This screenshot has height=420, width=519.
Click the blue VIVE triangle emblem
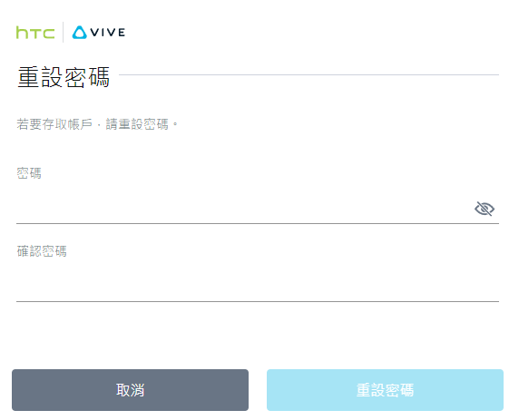[80, 33]
